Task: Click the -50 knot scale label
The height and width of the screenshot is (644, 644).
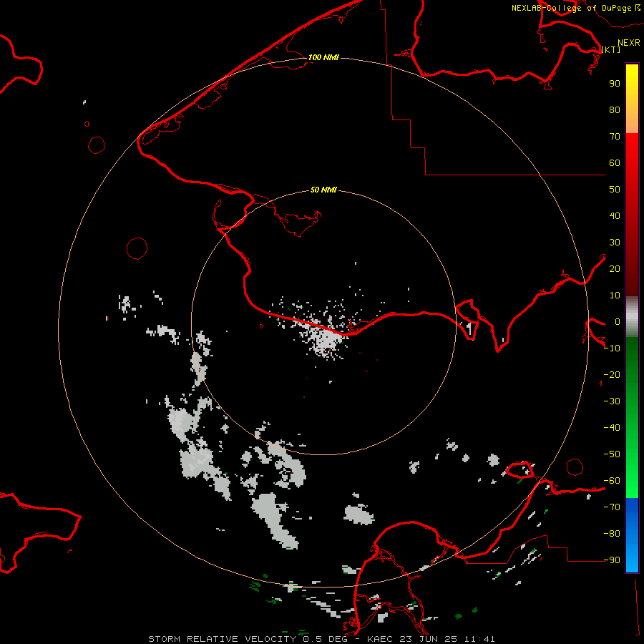Action: 612,454
